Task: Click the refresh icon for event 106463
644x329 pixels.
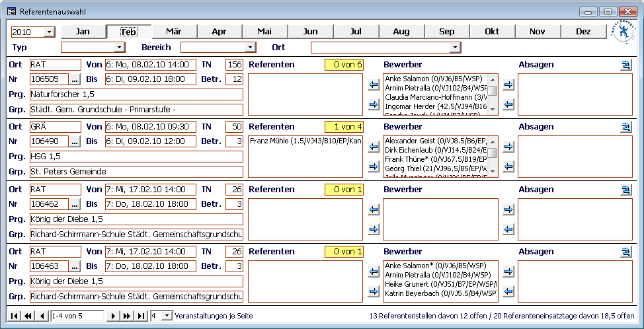Action: (626, 252)
